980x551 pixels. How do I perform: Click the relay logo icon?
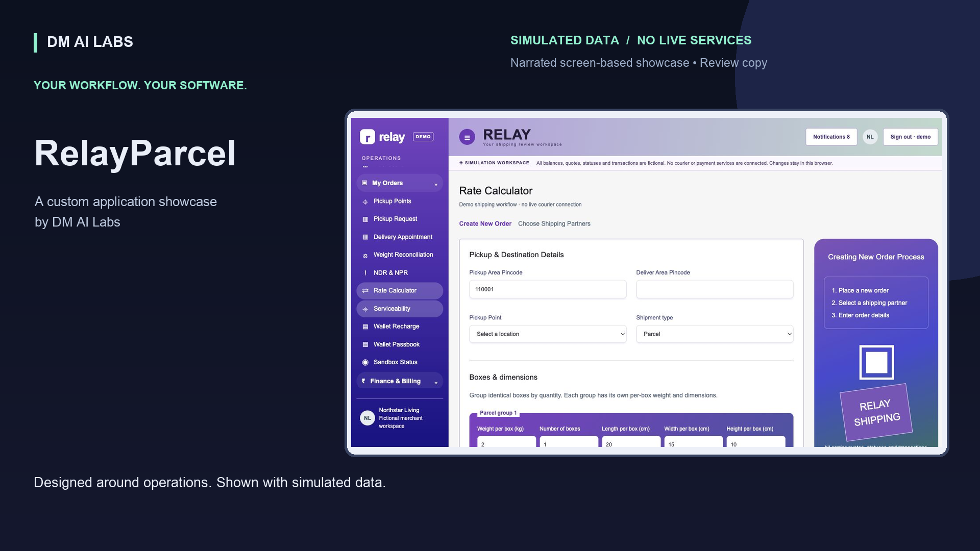[x=367, y=137]
